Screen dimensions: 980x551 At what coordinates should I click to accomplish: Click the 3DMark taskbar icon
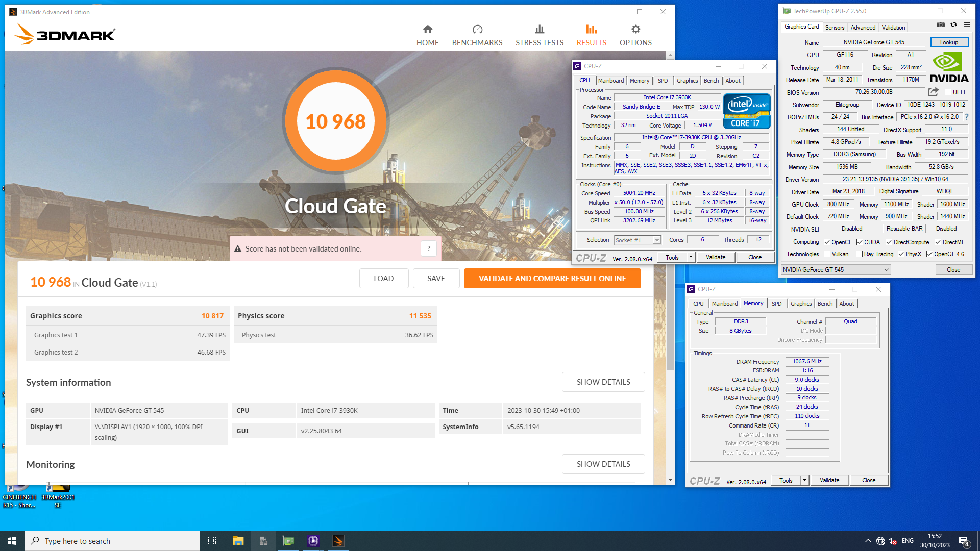tap(338, 541)
